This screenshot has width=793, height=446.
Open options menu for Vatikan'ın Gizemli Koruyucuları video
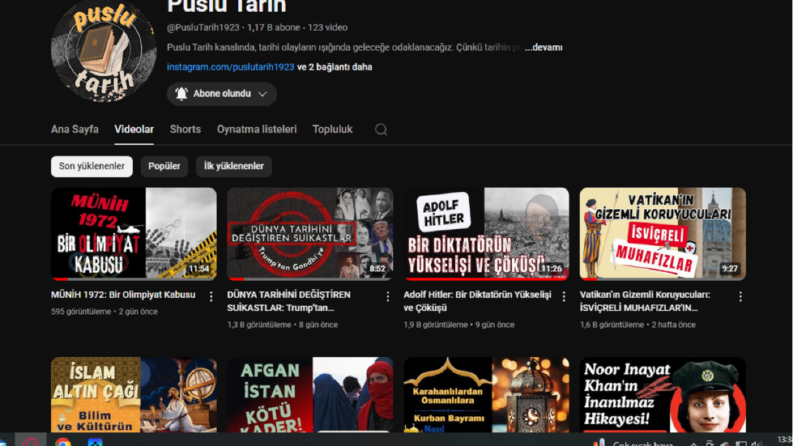tap(740, 297)
